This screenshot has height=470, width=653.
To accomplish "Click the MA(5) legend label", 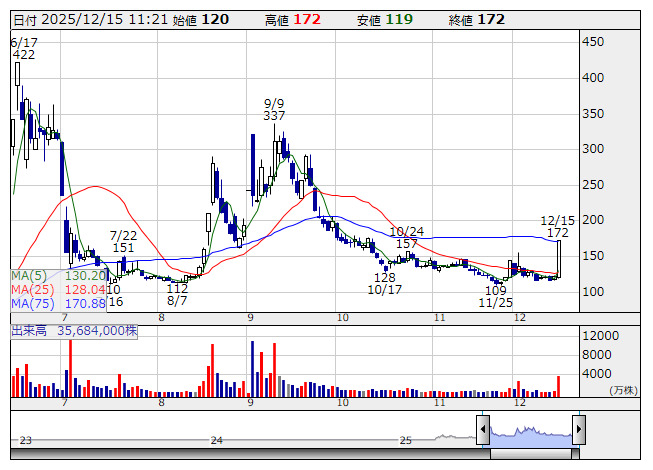I will [x=29, y=275].
